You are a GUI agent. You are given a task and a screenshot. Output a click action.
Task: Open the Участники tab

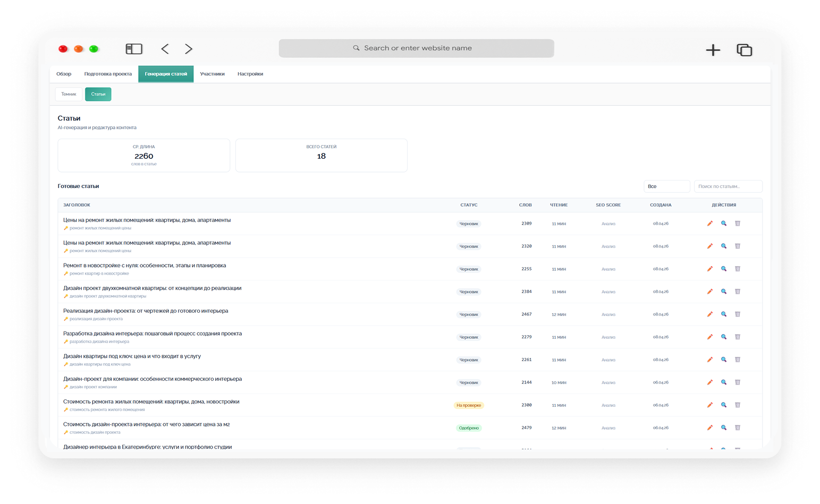pos(212,74)
